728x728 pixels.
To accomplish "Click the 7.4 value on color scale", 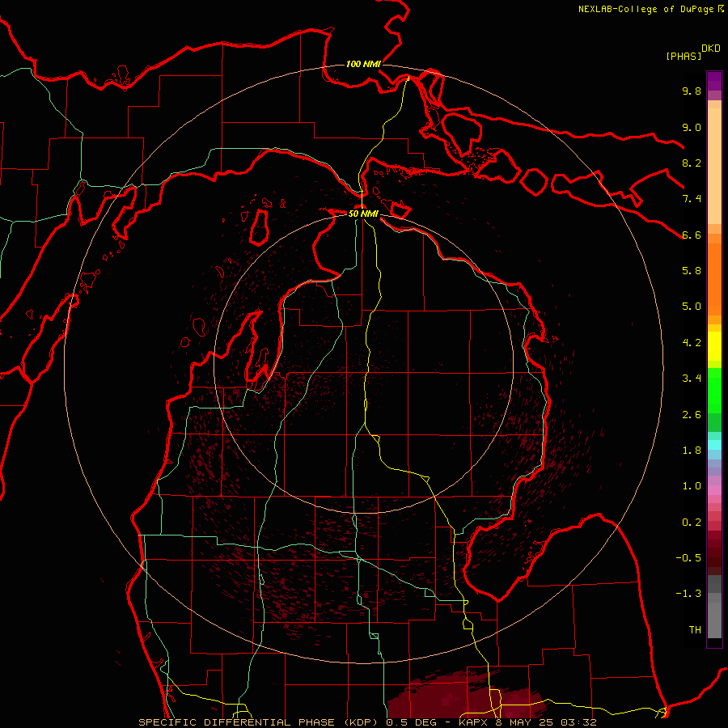I will point(692,199).
